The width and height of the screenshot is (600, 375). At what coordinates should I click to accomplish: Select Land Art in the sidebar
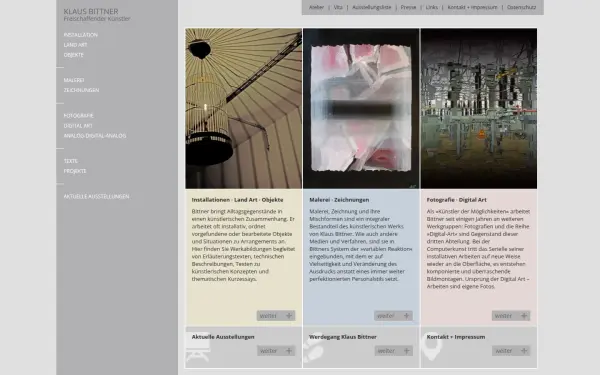click(x=75, y=45)
